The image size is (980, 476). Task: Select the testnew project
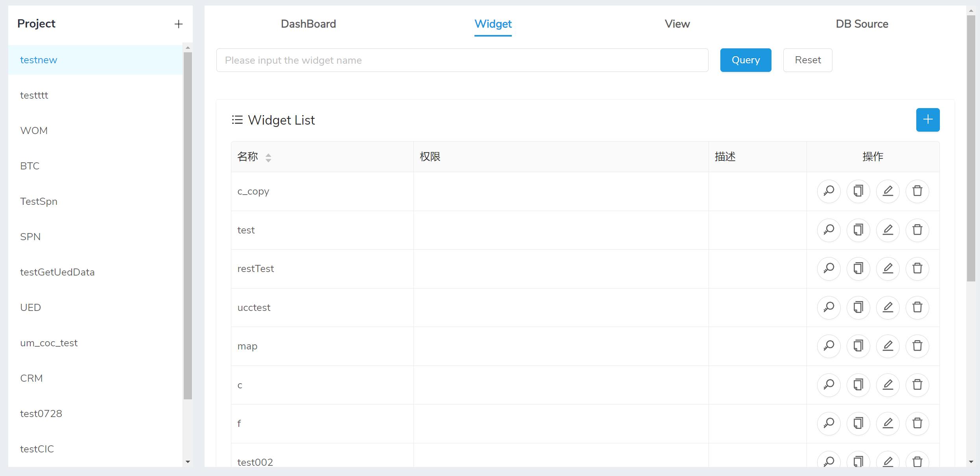click(95, 60)
